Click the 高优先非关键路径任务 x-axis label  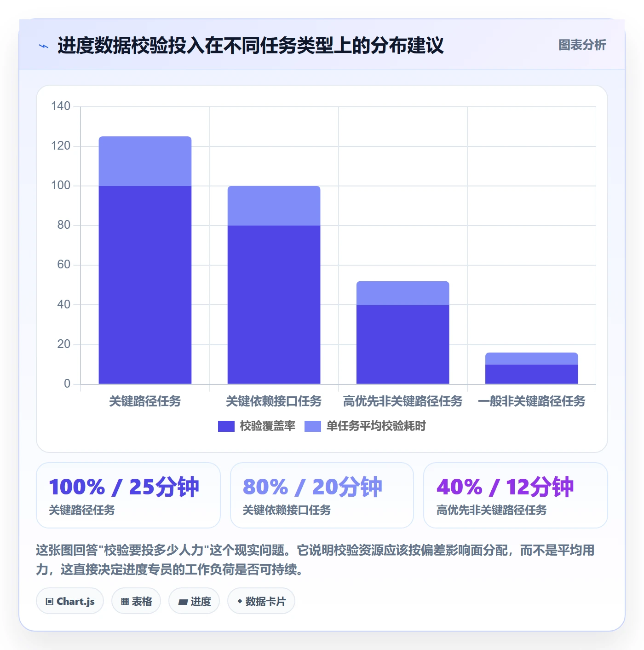coord(403,401)
